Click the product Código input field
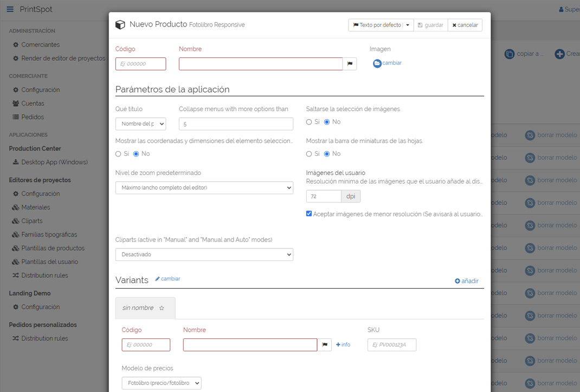Image resolution: width=580 pixels, height=392 pixels. pyautogui.click(x=140, y=64)
